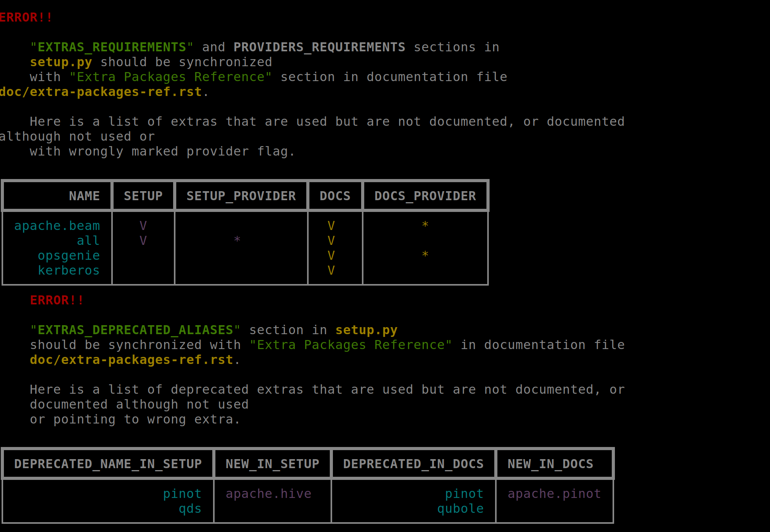The width and height of the screenshot is (770, 532).
Task: Click the opsgenie entry in the table
Action: [x=69, y=255]
